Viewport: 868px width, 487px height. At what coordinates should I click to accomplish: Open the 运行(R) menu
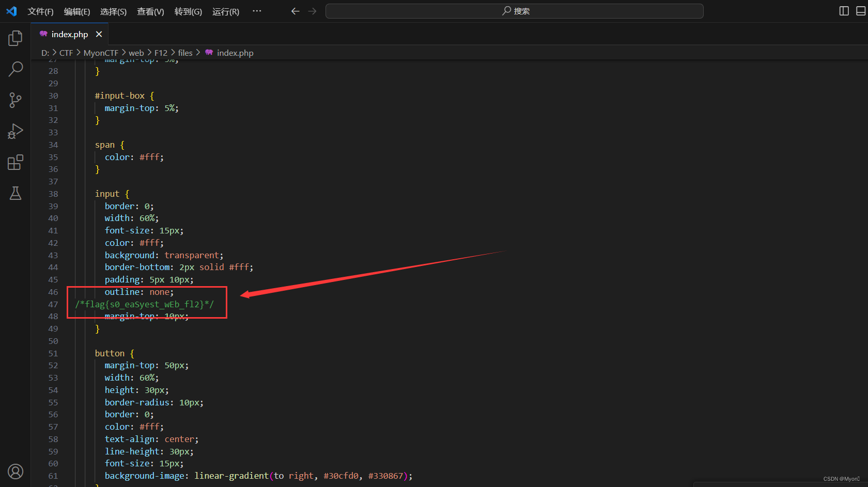226,11
